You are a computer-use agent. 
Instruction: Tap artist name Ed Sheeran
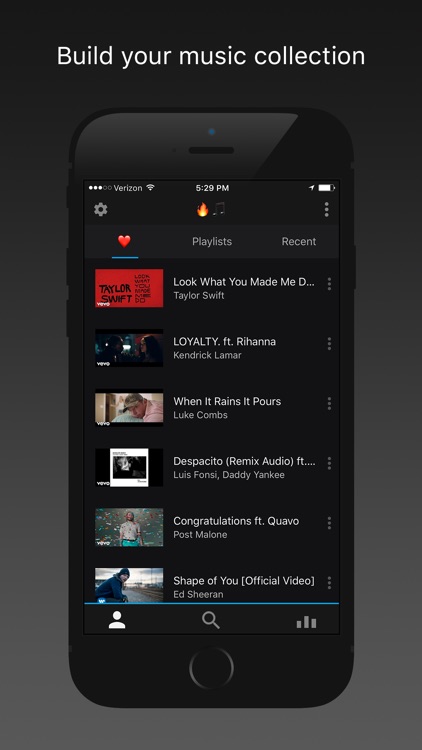198,595
